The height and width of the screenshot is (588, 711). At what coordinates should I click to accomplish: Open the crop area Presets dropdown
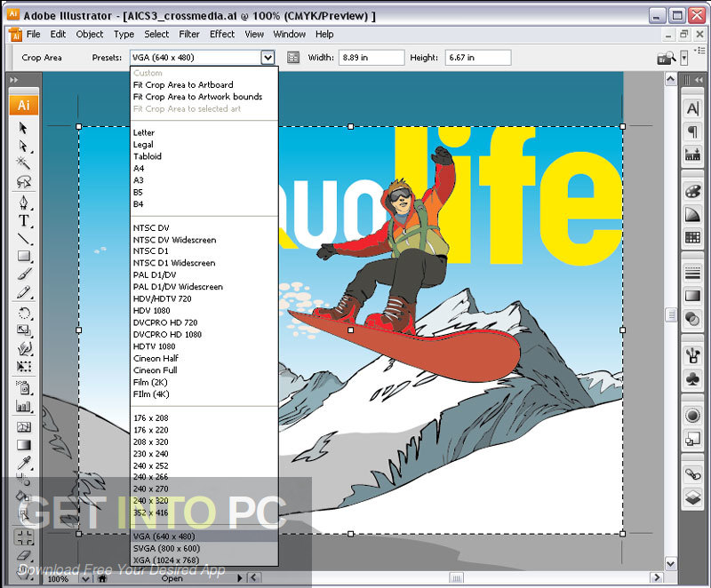coord(268,57)
